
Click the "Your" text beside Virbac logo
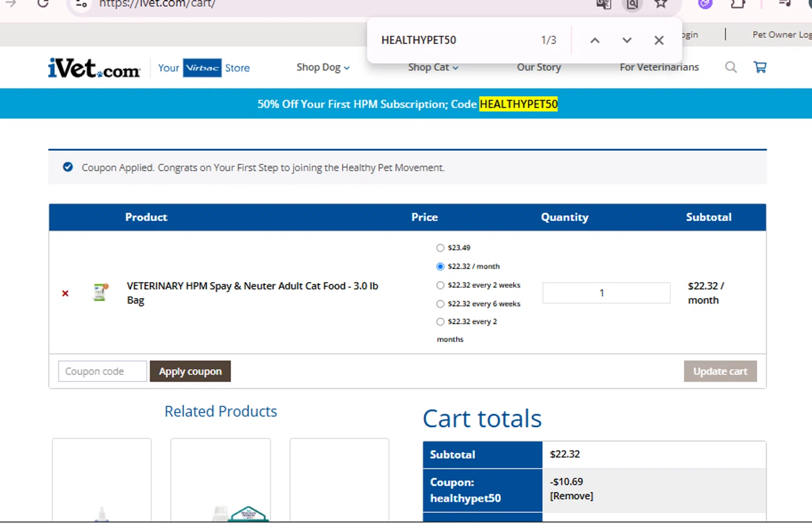point(168,68)
